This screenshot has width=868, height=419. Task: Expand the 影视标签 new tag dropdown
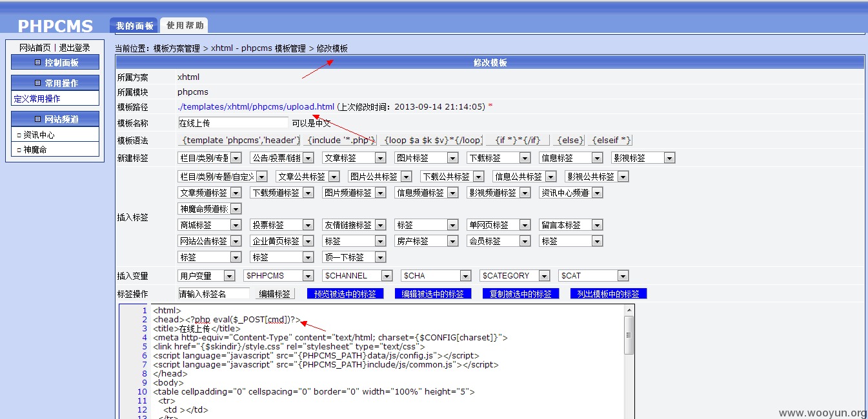point(643,158)
